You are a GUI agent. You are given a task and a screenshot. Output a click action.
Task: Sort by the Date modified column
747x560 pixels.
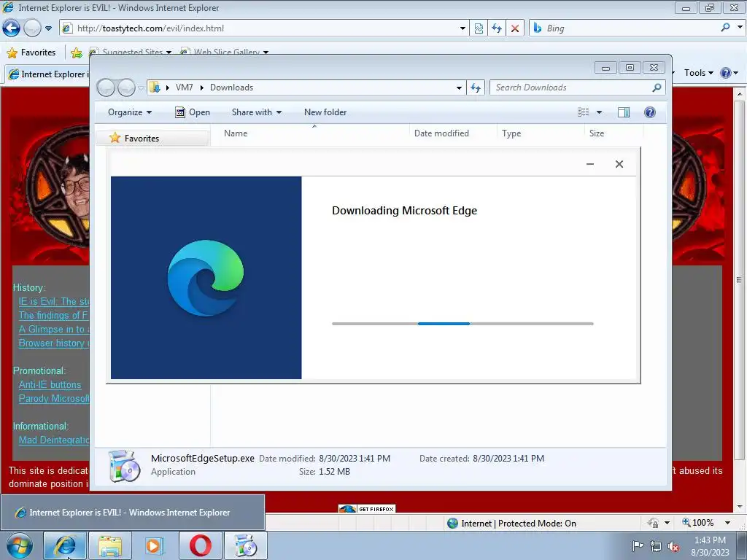(452, 133)
